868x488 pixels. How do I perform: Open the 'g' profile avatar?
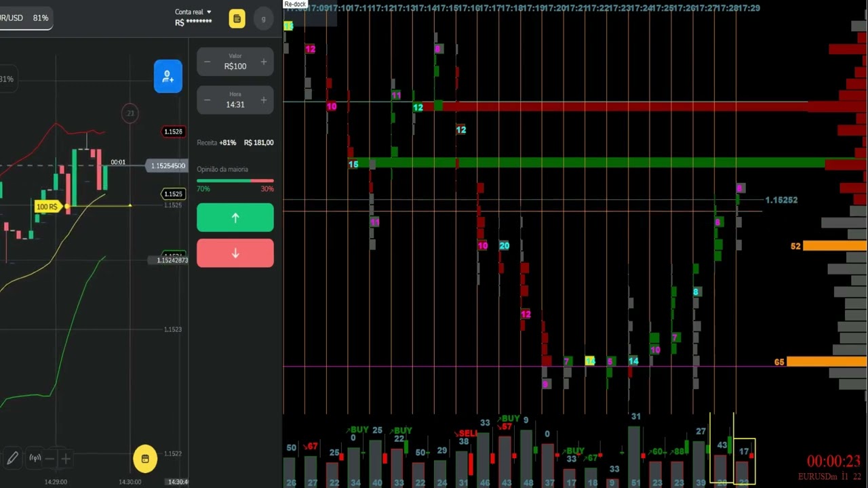point(264,19)
